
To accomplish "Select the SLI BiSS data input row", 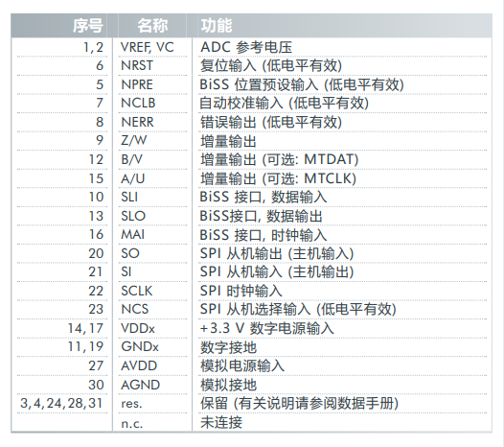I will [x=252, y=197].
